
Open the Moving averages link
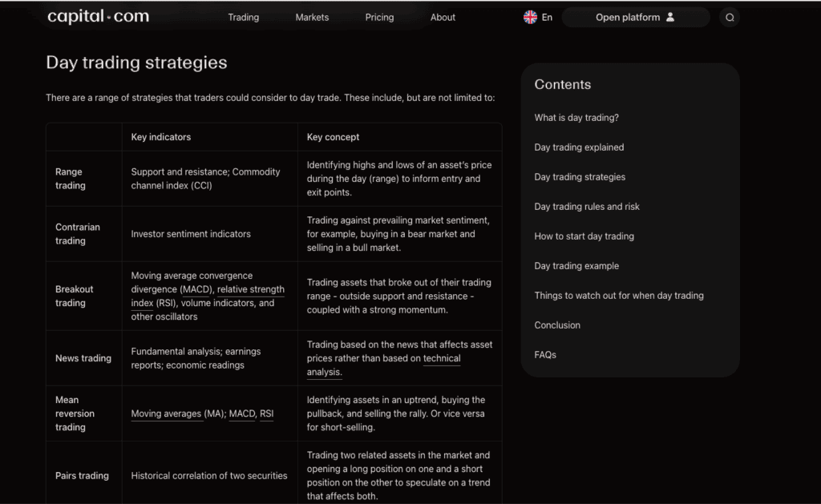(x=166, y=413)
